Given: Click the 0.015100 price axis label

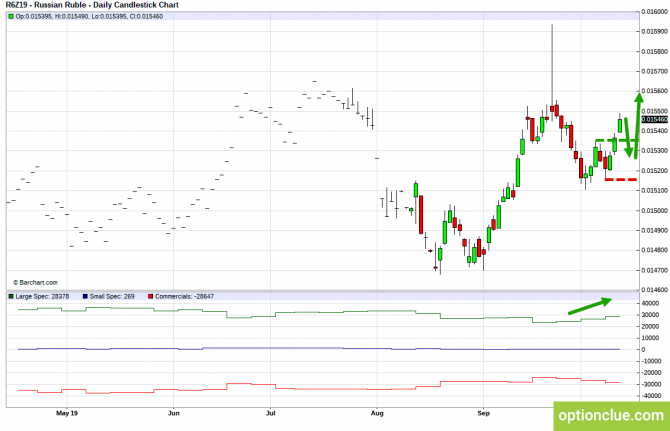Looking at the screenshot, I should pos(654,191).
